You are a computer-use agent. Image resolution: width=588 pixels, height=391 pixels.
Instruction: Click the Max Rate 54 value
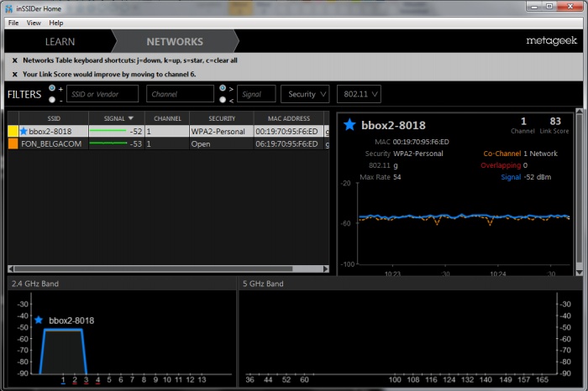[396, 177]
